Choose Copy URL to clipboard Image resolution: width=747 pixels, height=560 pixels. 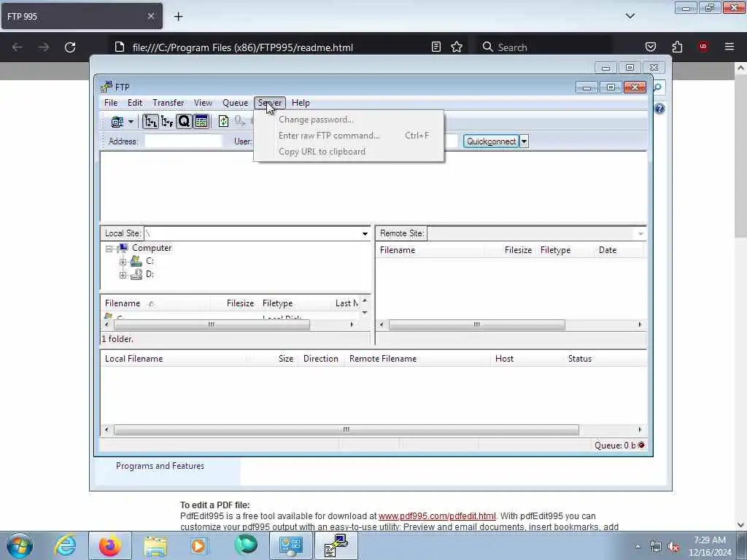[349, 152]
